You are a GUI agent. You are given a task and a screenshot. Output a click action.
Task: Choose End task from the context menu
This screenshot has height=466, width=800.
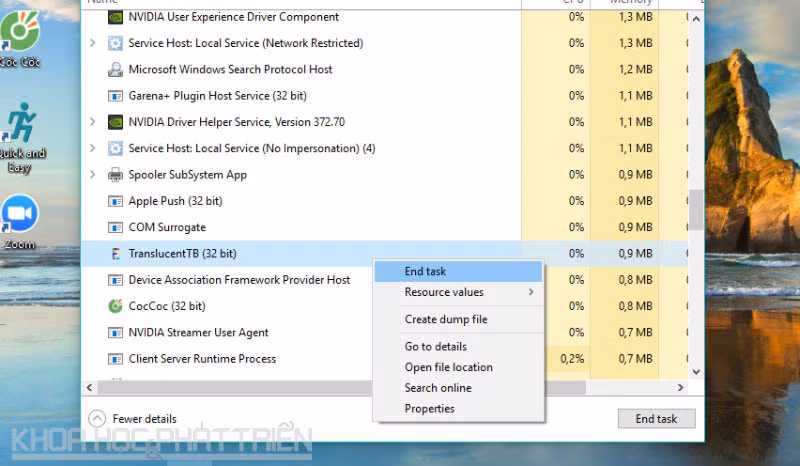click(425, 271)
